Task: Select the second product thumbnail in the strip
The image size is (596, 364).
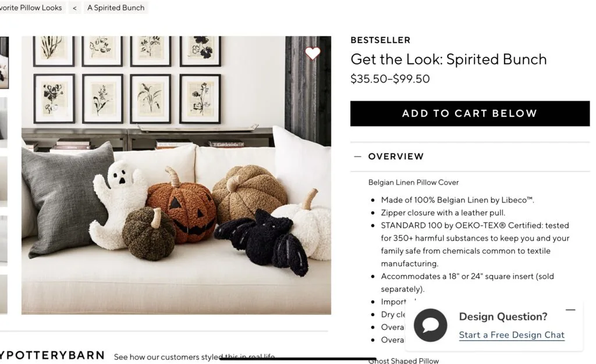Action: [3, 122]
